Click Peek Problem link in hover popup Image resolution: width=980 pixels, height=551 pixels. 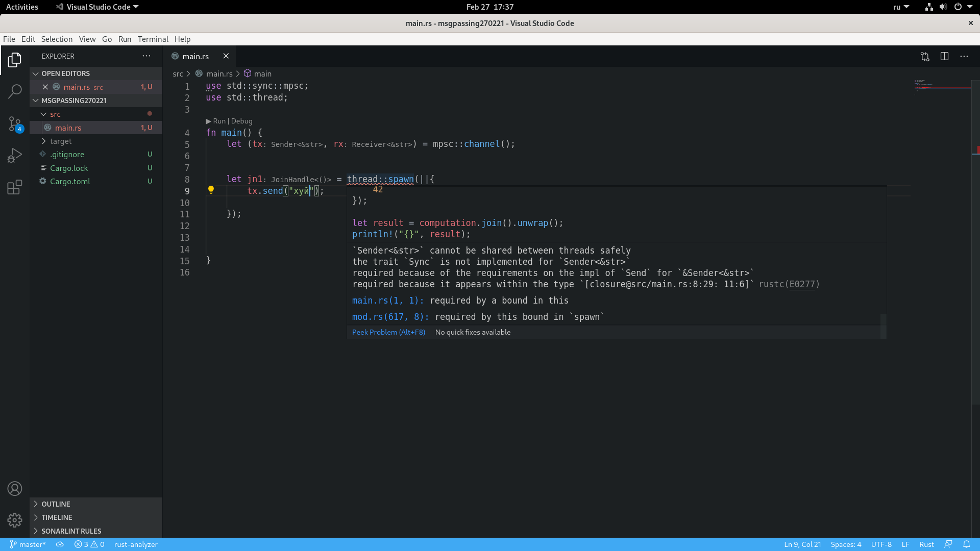tap(388, 332)
